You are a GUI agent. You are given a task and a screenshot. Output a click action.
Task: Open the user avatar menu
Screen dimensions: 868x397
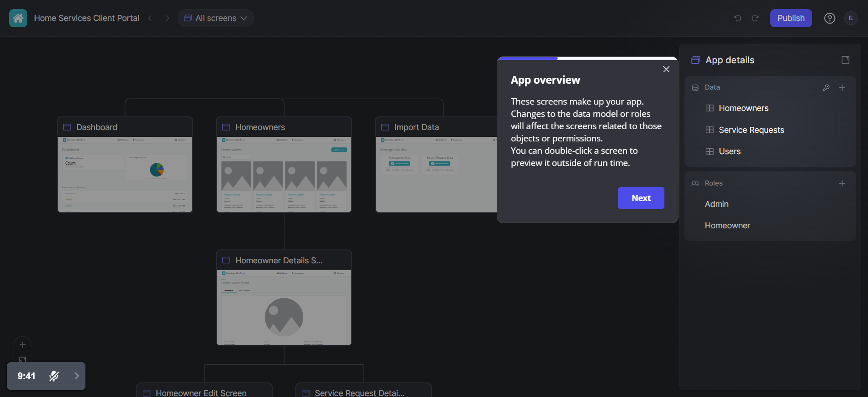tap(851, 18)
